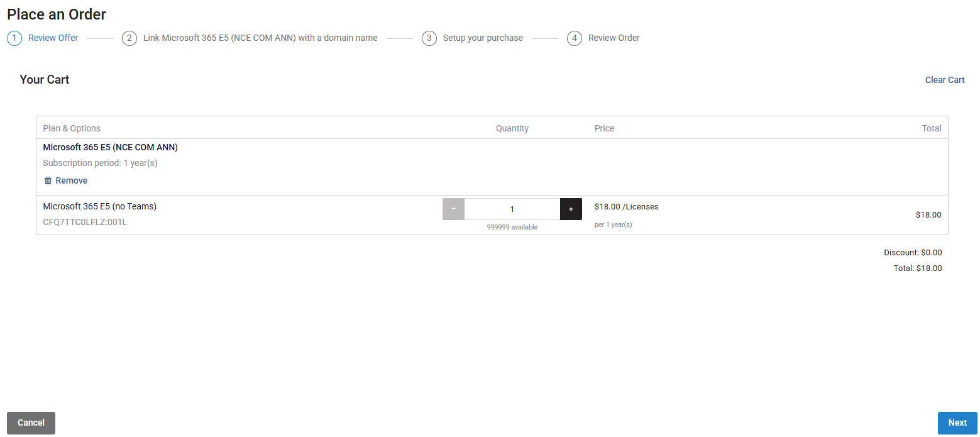Open the Review Offer step label

53,38
